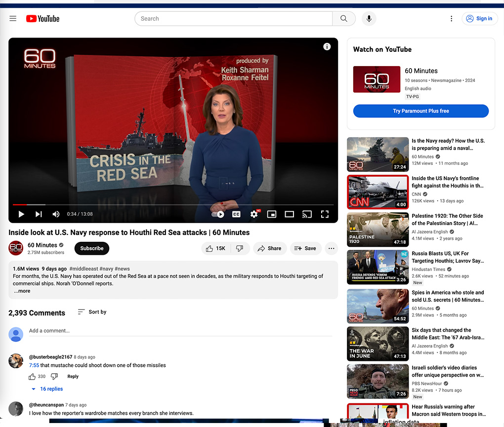
Task: Like the @busterbeagle2167 comment
Action: point(32,377)
